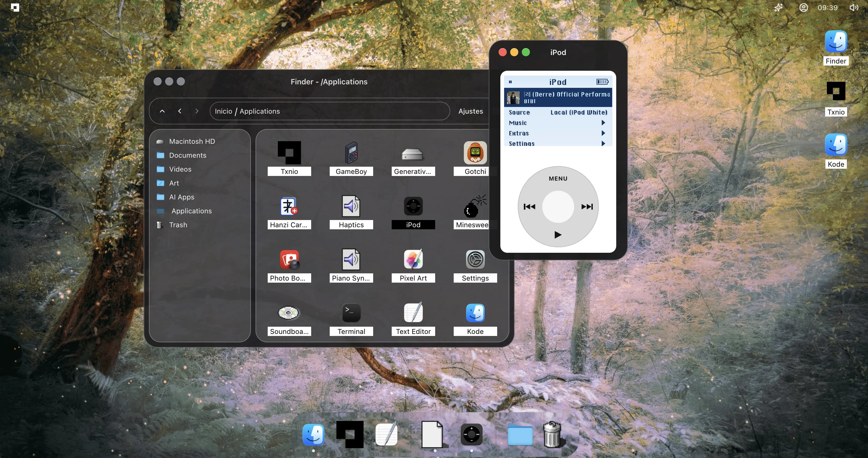
Task: Expand the Extras menu row on iPod
Action: pyautogui.click(x=558, y=133)
